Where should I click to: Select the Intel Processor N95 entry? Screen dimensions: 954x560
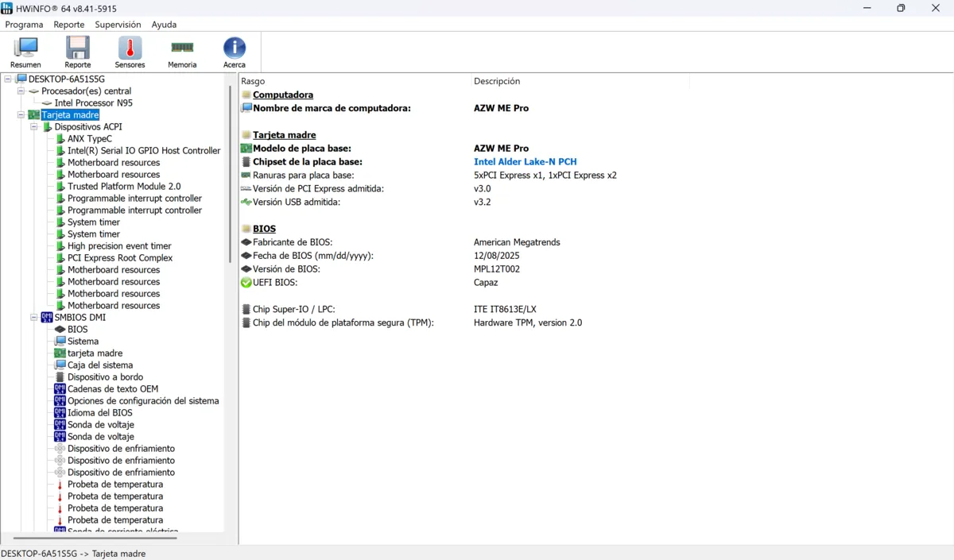(93, 103)
